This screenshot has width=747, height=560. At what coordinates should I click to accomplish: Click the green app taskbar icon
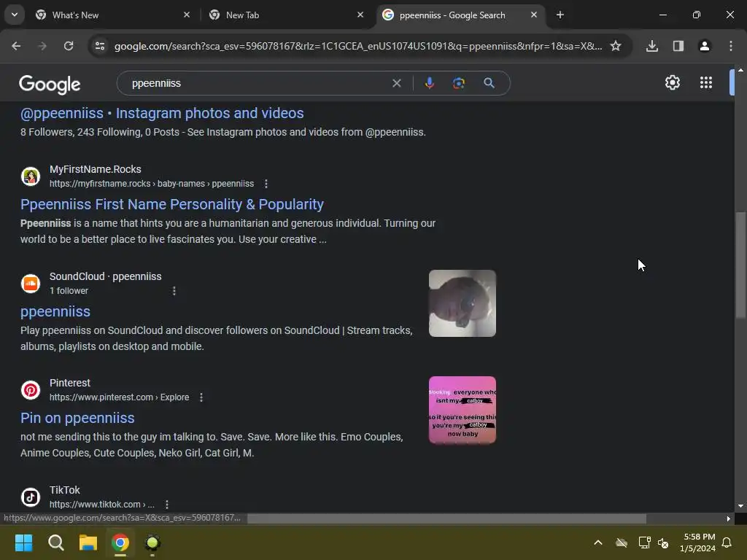152,542
